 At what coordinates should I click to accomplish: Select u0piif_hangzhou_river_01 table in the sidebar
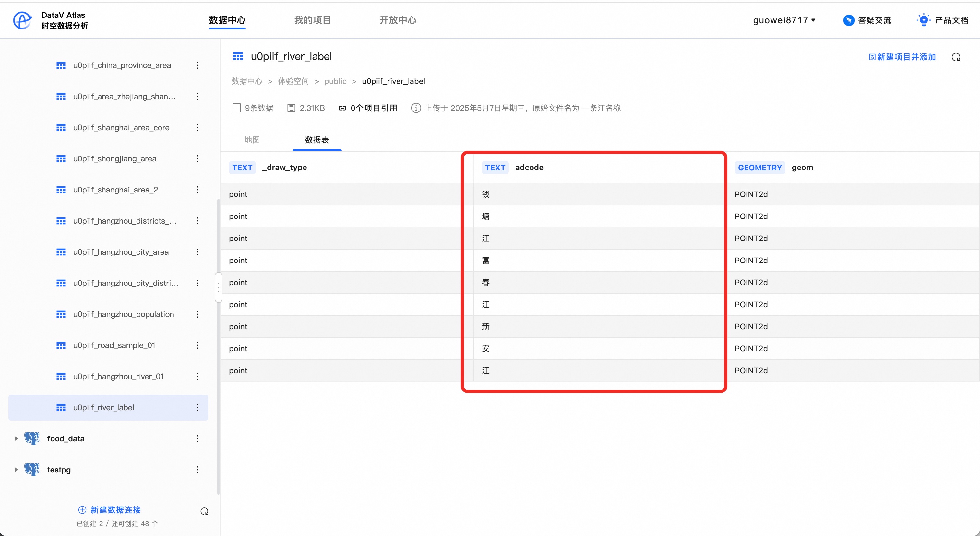[118, 376]
